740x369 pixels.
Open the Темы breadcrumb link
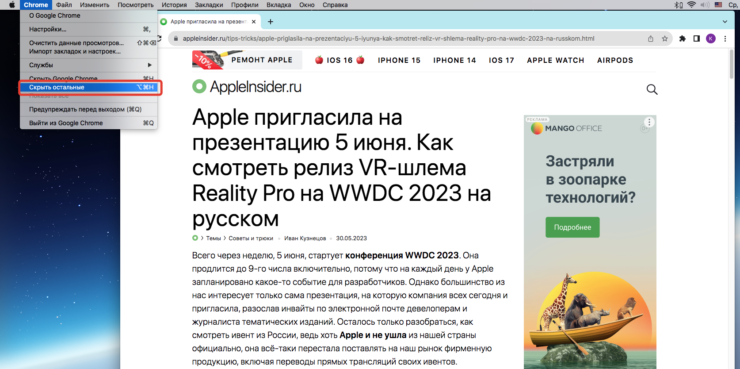click(x=213, y=238)
